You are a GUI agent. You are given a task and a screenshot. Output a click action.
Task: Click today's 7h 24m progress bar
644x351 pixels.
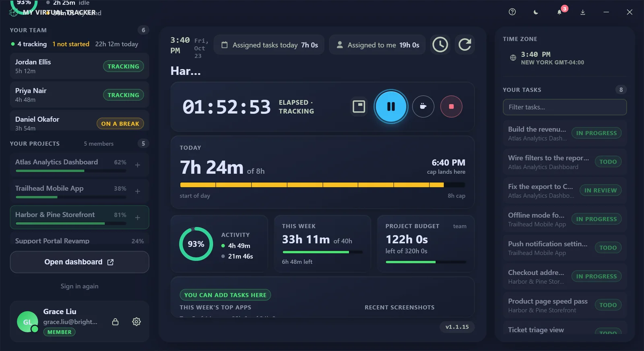click(322, 185)
